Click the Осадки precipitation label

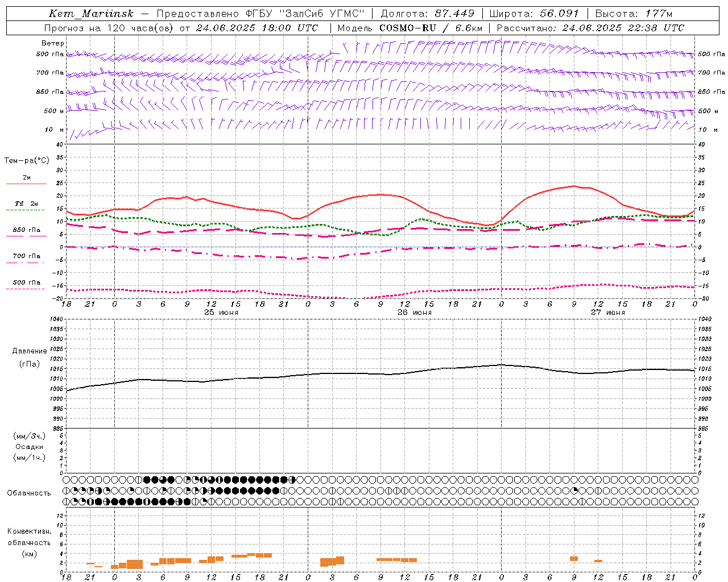tap(30, 447)
